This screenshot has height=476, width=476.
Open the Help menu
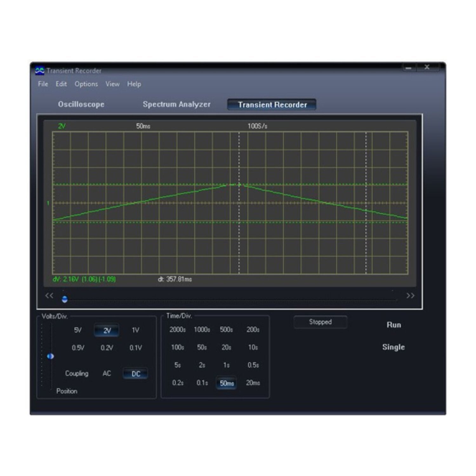[x=134, y=84]
